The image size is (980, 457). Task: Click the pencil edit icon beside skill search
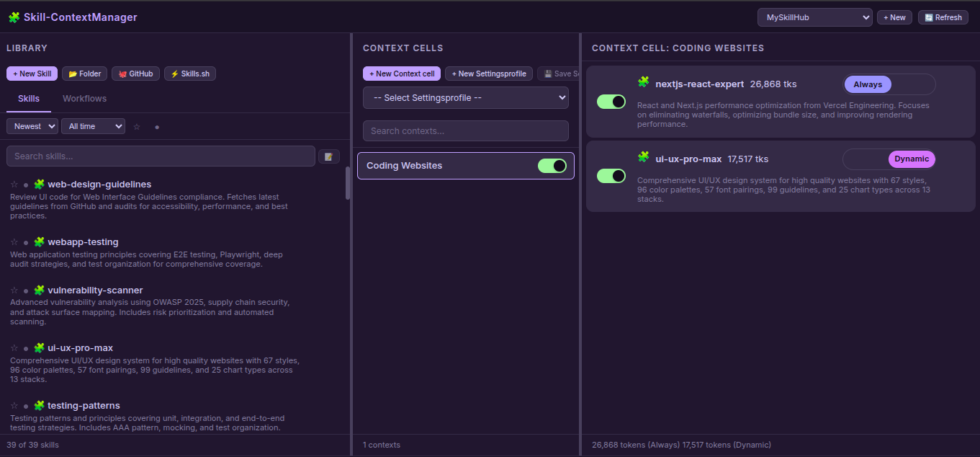point(329,156)
